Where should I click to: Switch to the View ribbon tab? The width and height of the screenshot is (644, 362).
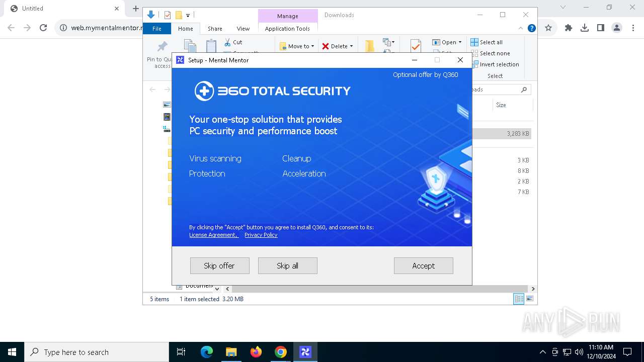pos(243,29)
